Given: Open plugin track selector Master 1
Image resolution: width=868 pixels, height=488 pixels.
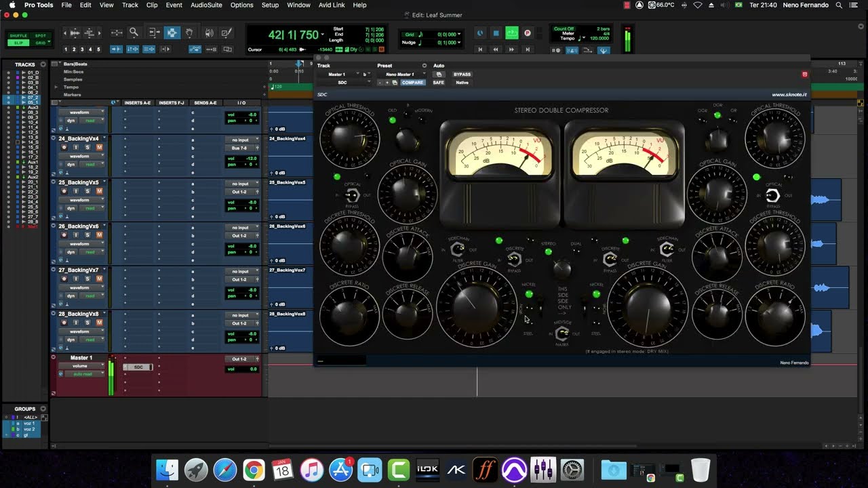Looking at the screenshot, I should coord(338,75).
